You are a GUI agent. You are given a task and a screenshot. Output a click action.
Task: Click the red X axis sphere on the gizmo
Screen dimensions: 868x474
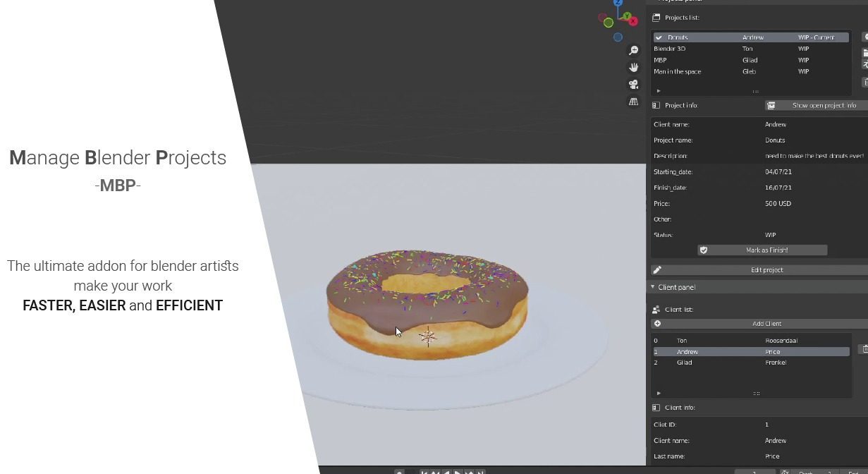click(633, 21)
